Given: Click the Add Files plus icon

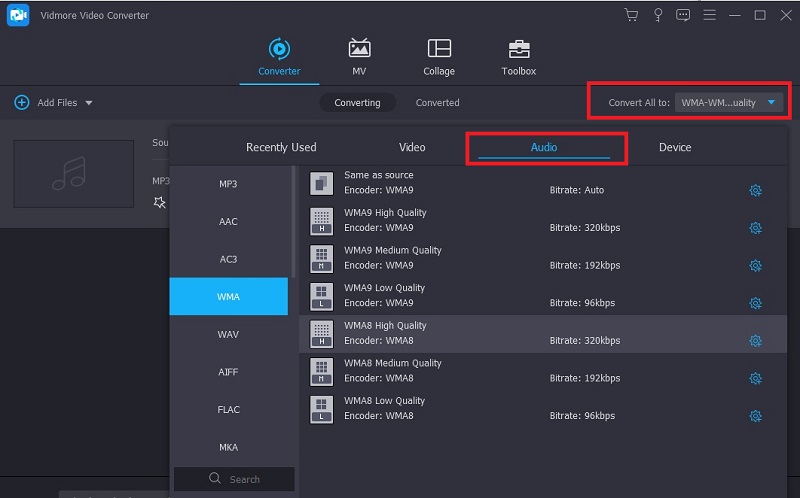Looking at the screenshot, I should point(21,103).
